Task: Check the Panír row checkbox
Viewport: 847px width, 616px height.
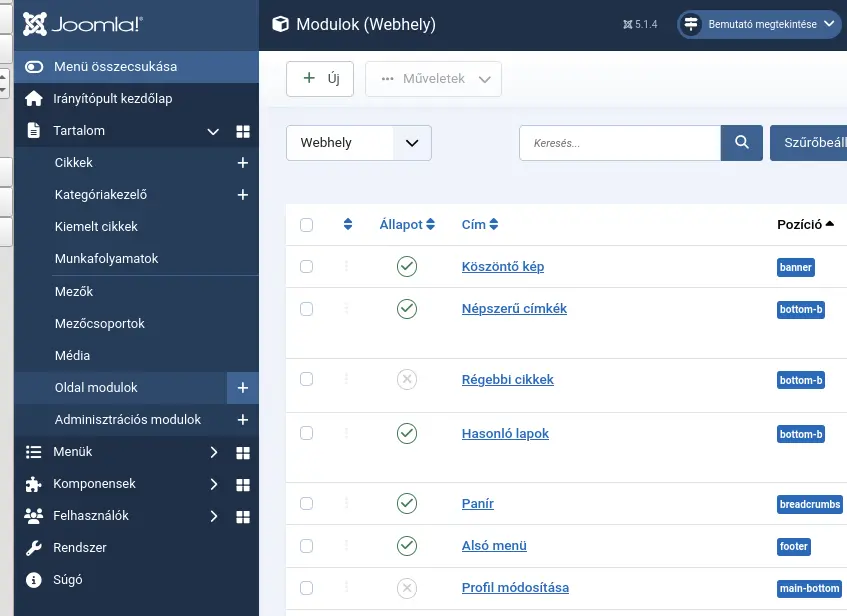Action: (x=307, y=504)
